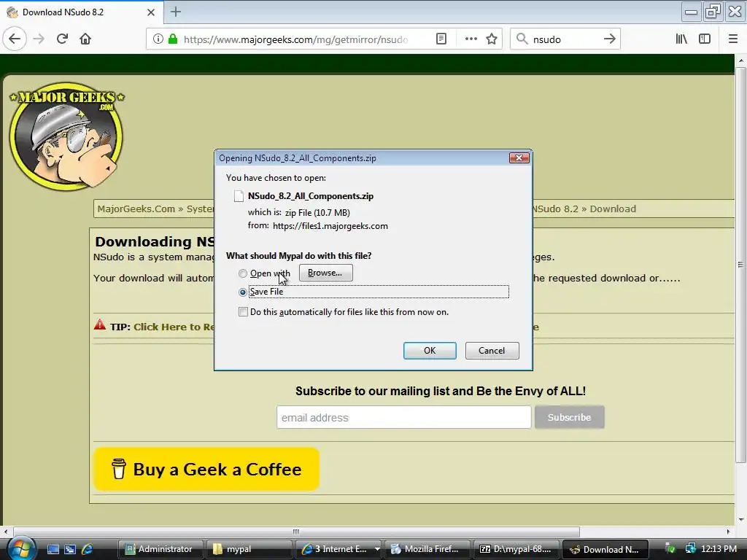The height and width of the screenshot is (560, 747).
Task: Select the Open with radio button
Action: coord(243,273)
